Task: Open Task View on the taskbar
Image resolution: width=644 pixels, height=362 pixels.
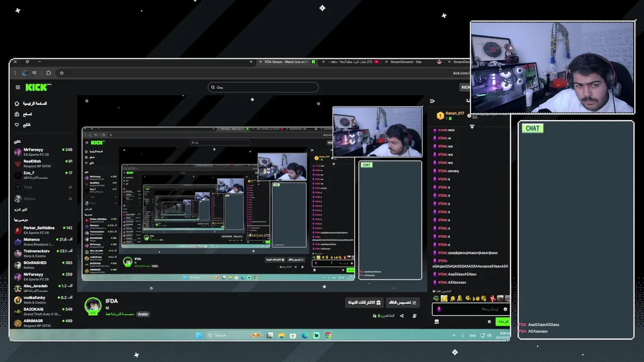Action: tap(270, 335)
